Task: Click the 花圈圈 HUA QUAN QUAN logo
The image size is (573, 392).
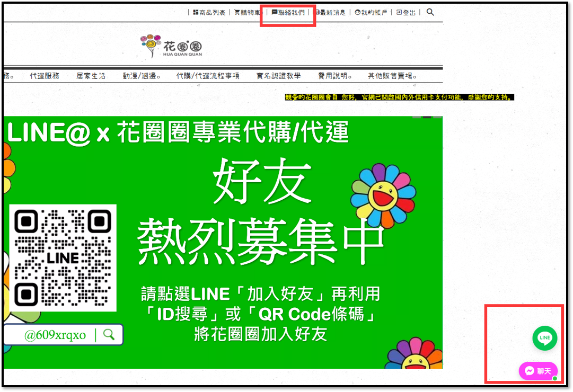Action: pos(171,46)
